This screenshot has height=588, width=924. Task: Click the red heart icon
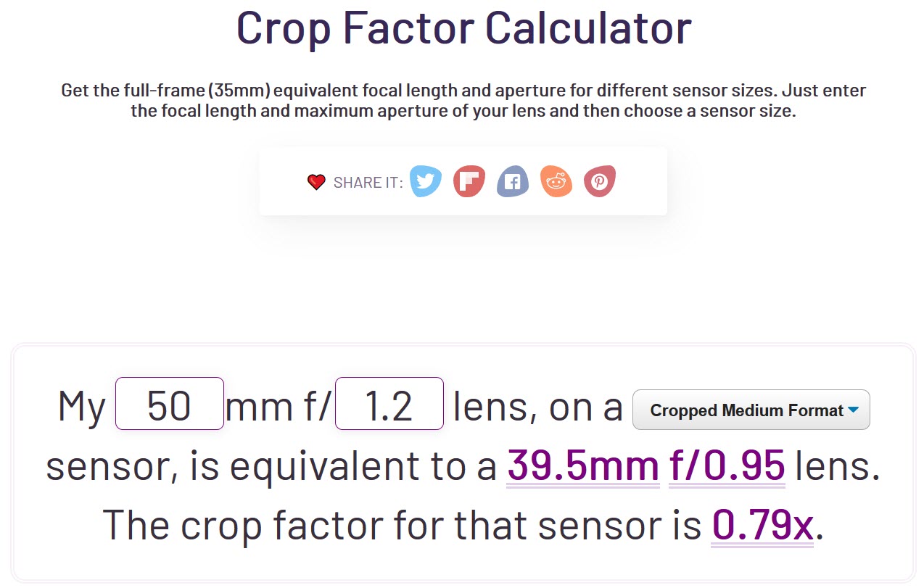(x=316, y=182)
